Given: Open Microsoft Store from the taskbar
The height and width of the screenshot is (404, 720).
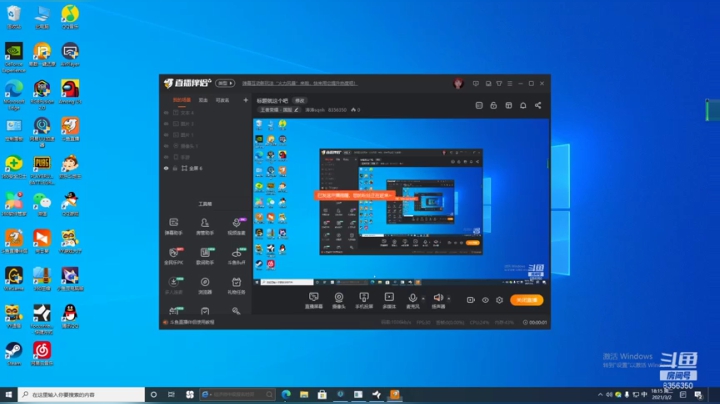Looking at the screenshot, I should (x=322, y=394).
